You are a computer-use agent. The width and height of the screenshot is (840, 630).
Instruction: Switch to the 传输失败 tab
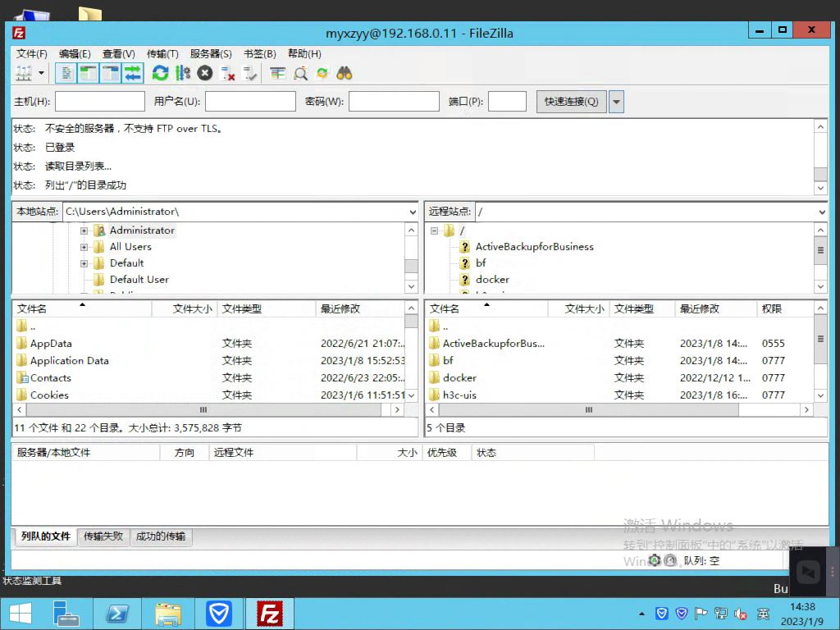click(x=103, y=536)
